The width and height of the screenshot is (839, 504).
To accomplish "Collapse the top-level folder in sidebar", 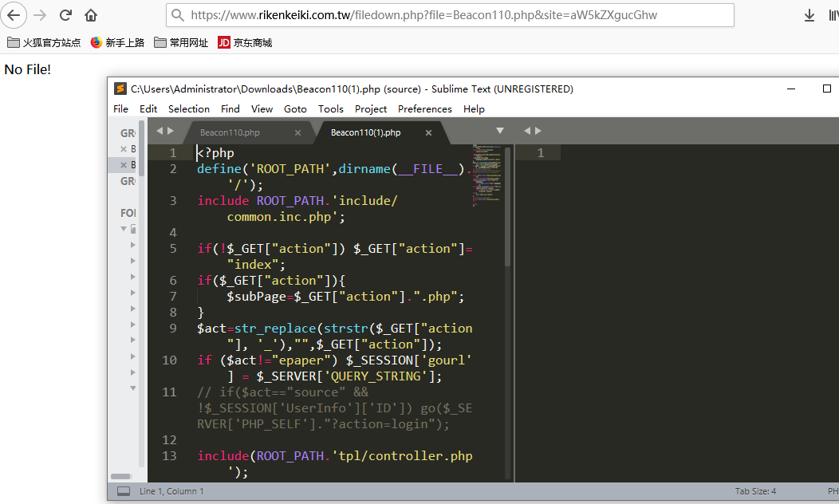I will pyautogui.click(x=124, y=228).
